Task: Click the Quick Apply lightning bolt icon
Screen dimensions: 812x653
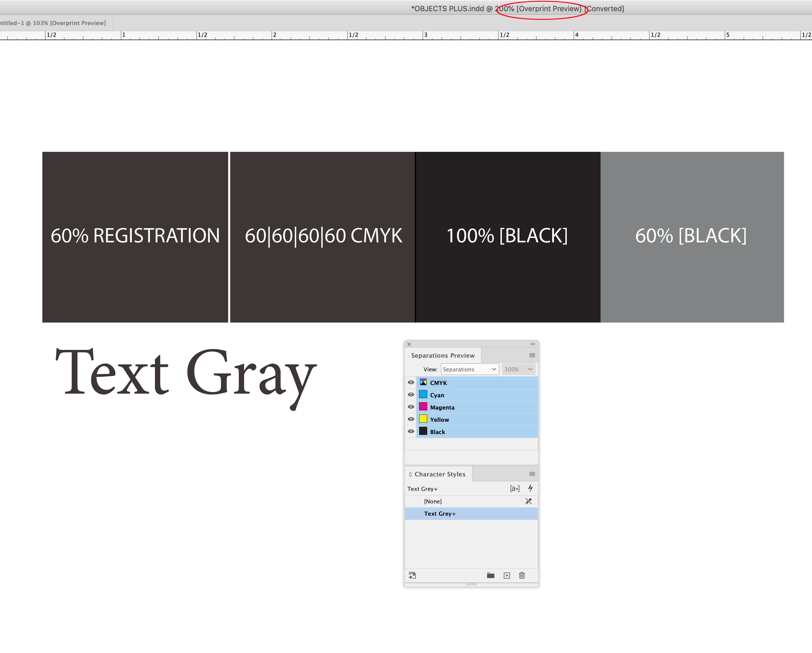Action: (530, 488)
